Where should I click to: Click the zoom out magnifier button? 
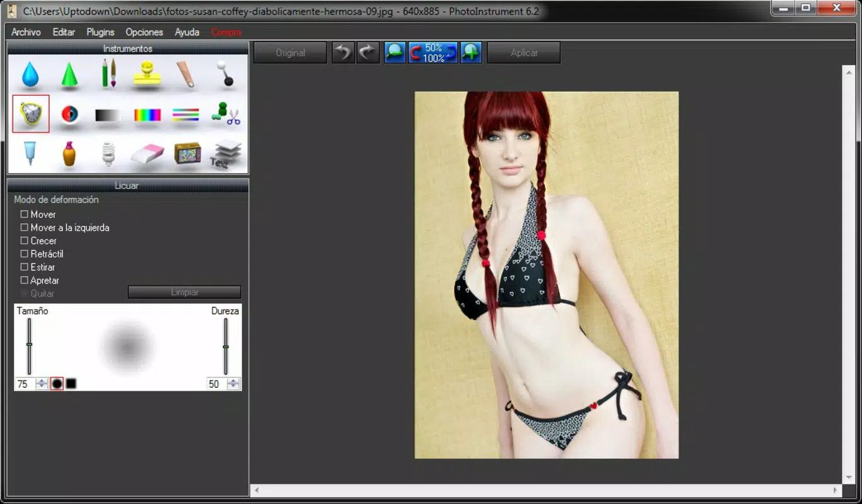tap(395, 53)
